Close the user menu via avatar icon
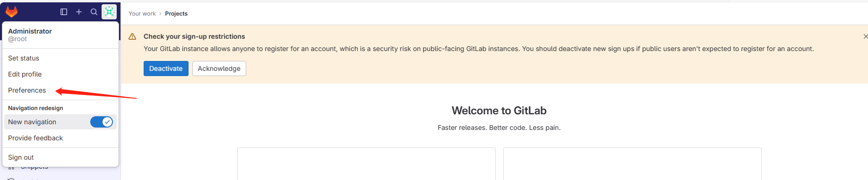The height and width of the screenshot is (180, 868). pyautogui.click(x=109, y=12)
